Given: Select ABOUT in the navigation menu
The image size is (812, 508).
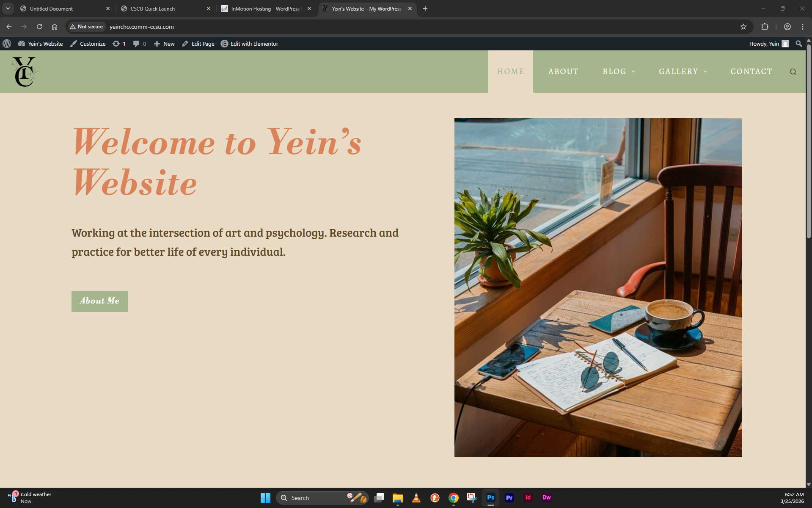Looking at the screenshot, I should pos(563,72).
